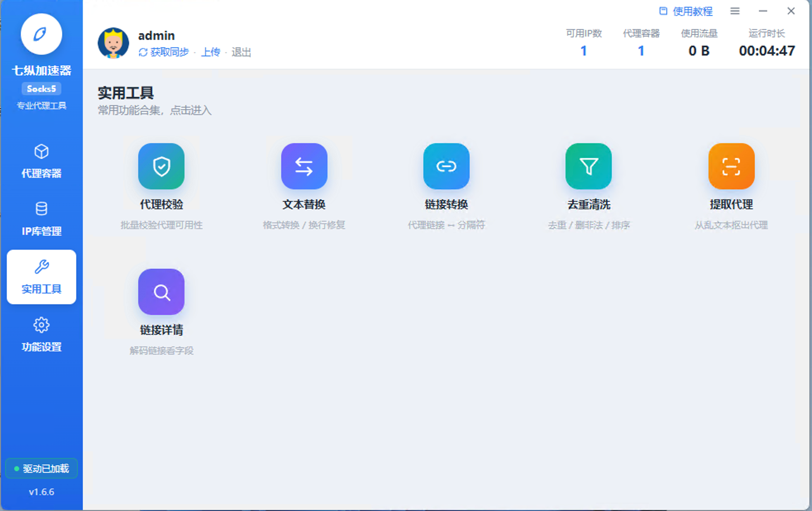Open the 文本替换 swap arrows icon
Image resolution: width=812 pixels, height=511 pixels.
[x=304, y=166]
